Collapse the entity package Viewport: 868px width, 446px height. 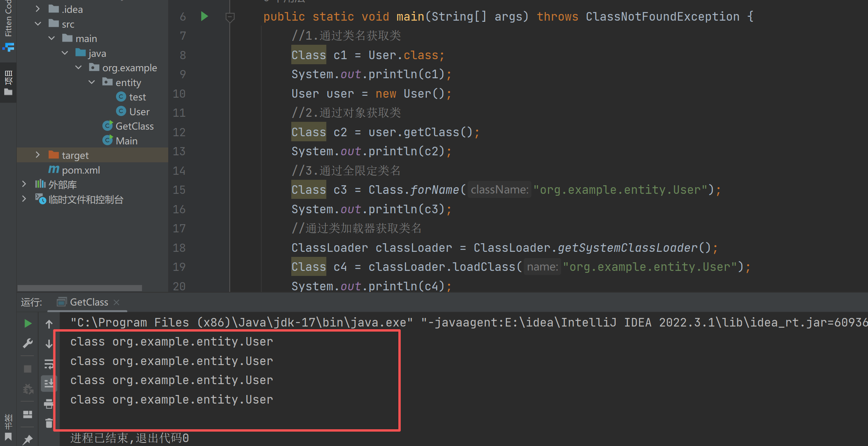(92, 82)
